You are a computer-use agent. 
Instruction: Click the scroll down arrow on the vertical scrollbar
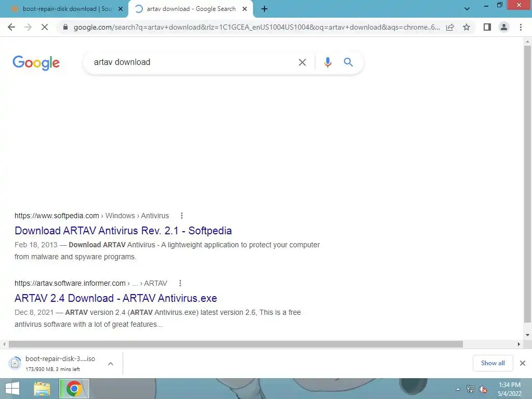pos(527,335)
